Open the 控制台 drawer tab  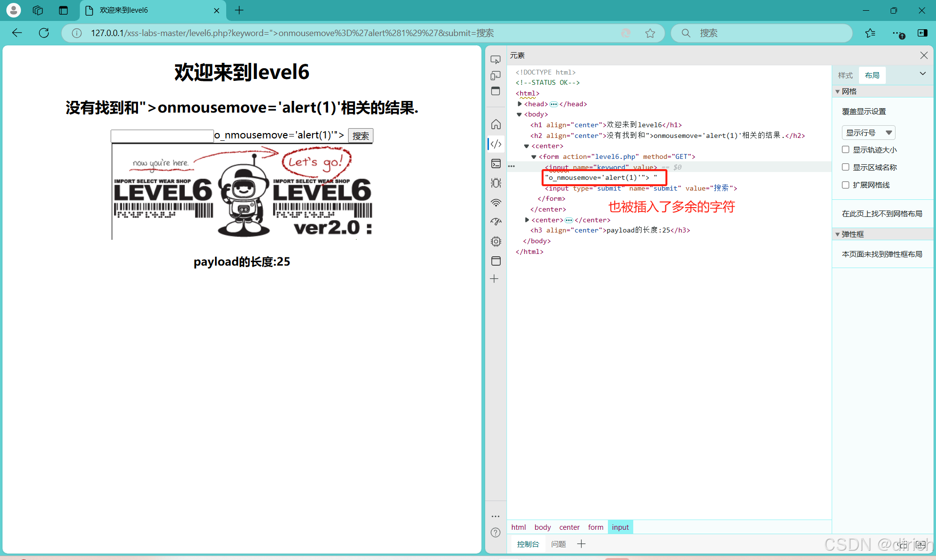[528, 544]
